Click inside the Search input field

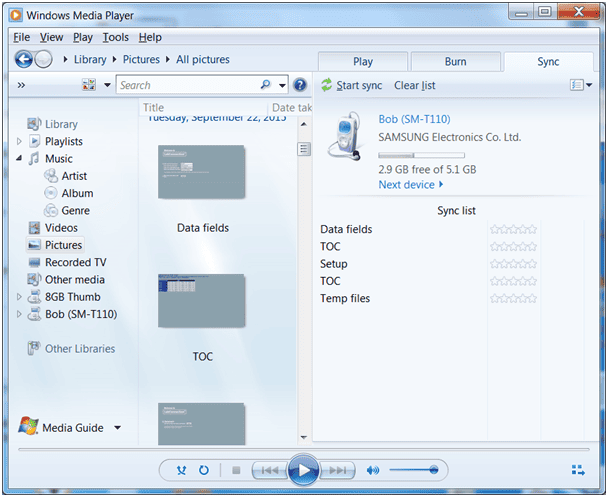pyautogui.click(x=188, y=85)
